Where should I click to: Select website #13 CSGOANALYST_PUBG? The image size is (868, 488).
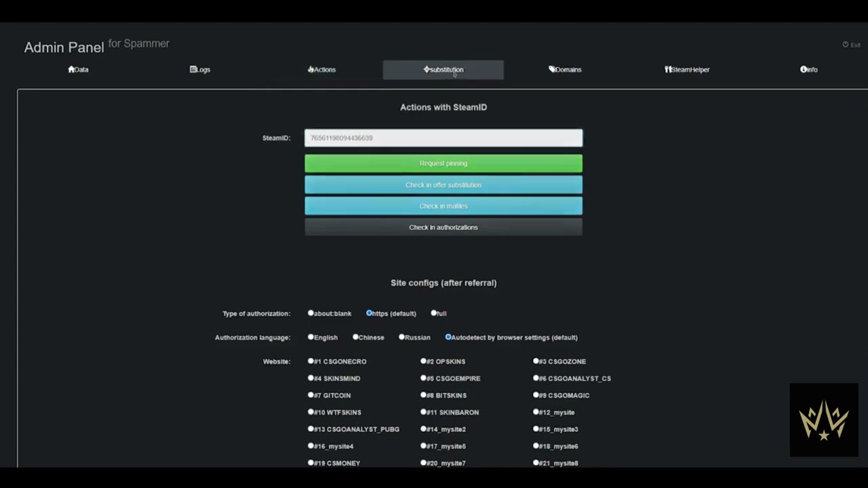coord(311,429)
